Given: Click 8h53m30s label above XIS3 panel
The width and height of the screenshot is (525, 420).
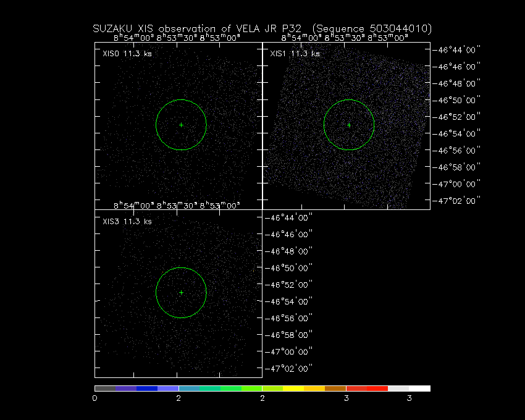Looking at the screenshot, I should [x=177, y=205].
